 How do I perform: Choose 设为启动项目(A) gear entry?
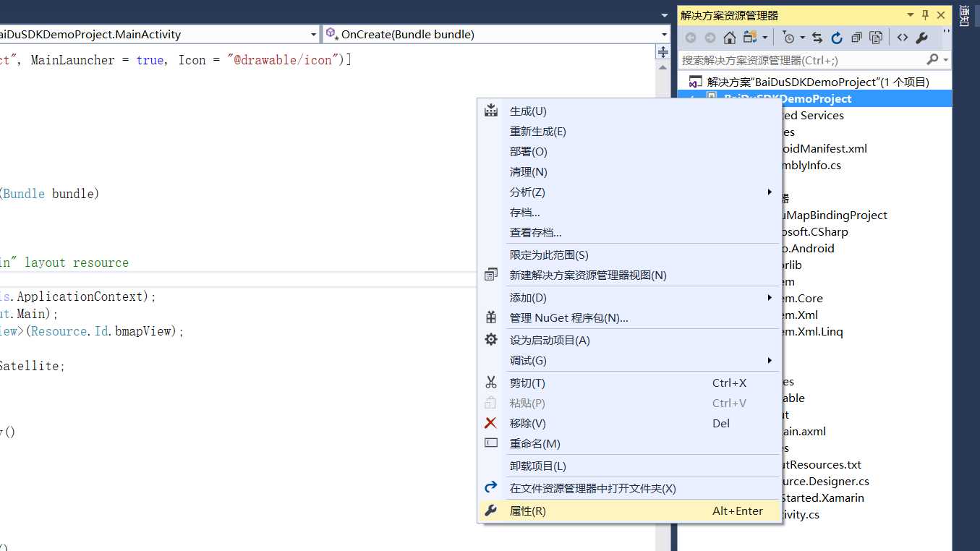click(x=628, y=341)
